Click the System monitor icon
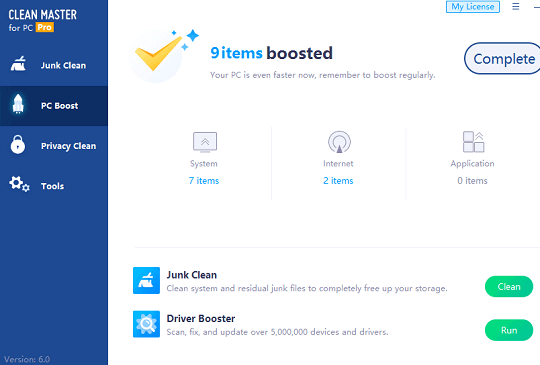 coord(205,142)
